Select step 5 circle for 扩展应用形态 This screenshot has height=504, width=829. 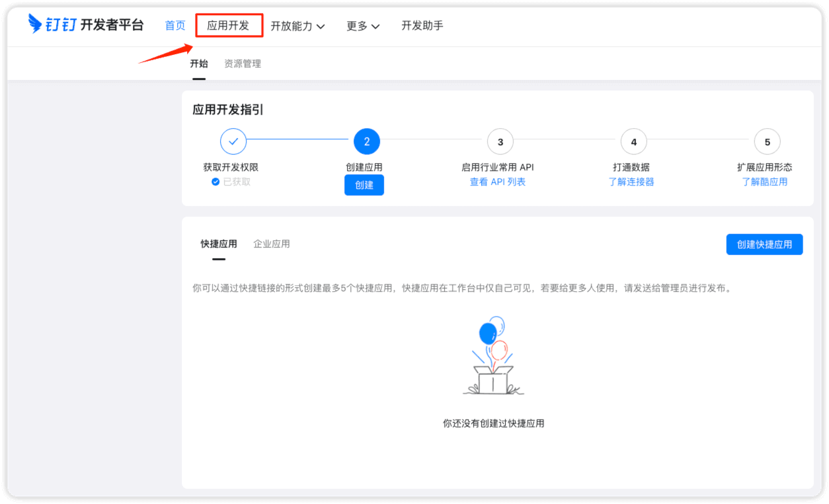[x=767, y=141]
